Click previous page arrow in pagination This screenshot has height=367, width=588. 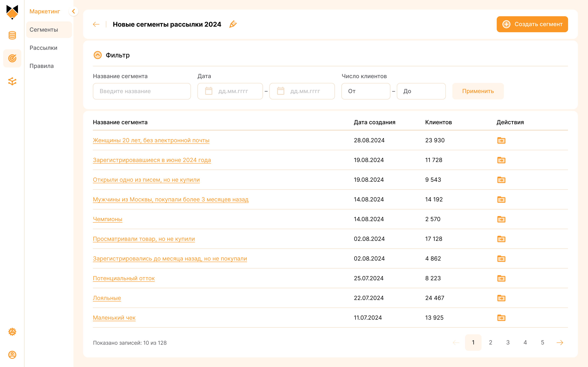[456, 342]
